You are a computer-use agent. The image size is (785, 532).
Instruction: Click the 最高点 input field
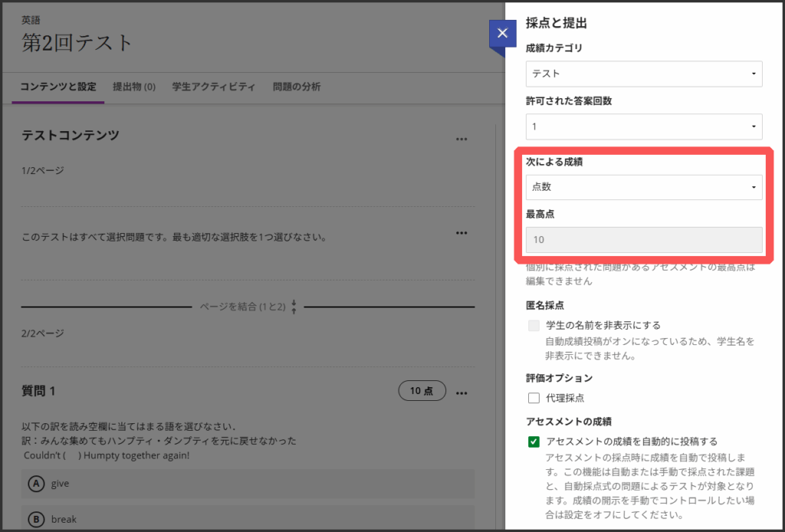[643, 240]
